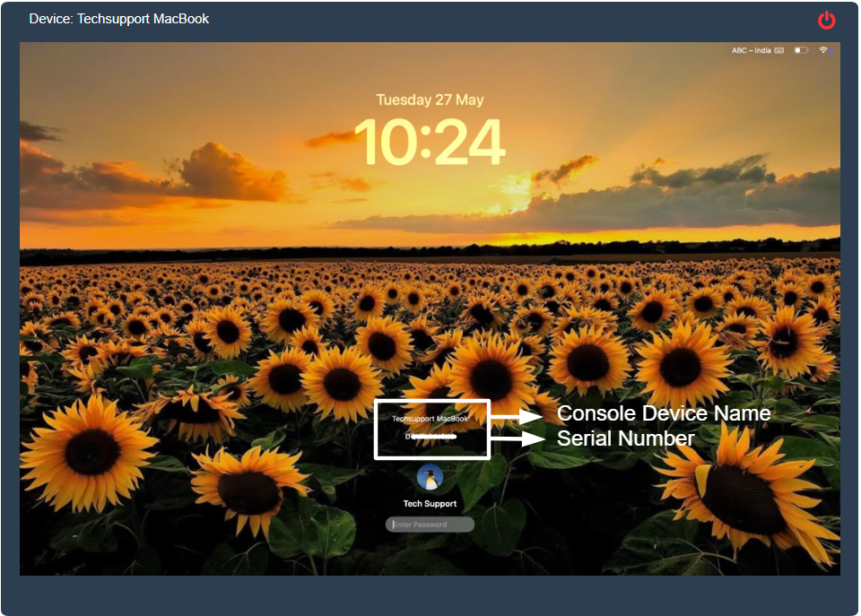Click the Device: Techsupport MacBook title
Image resolution: width=861 pixels, height=616 pixels.
click(119, 19)
